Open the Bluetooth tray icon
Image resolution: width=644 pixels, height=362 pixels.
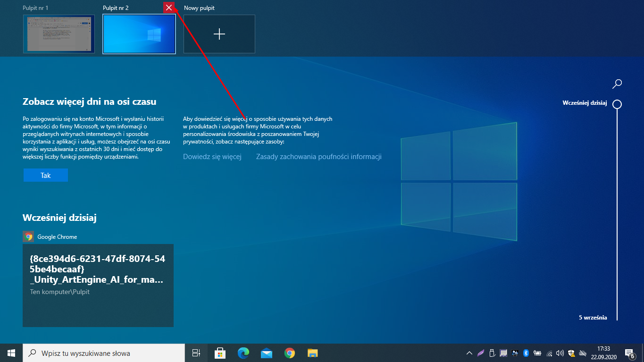(526, 353)
